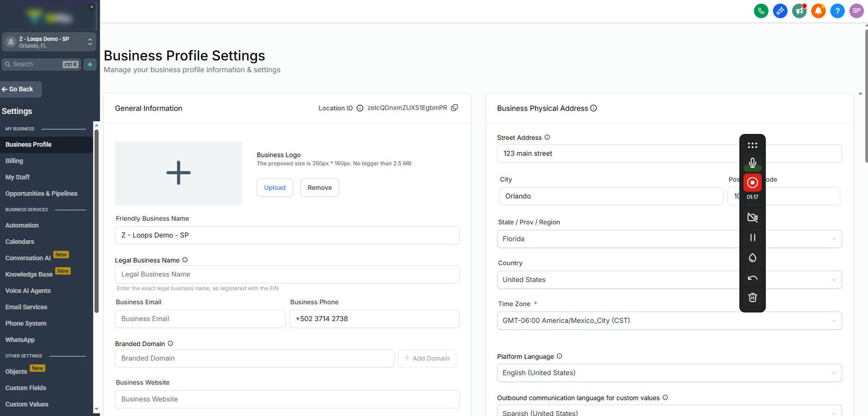Open the green phone dialer icon
The image size is (868, 416).
pos(761,11)
